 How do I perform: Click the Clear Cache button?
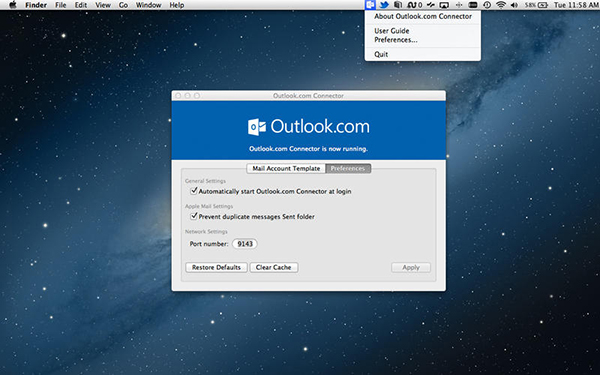pos(274,267)
